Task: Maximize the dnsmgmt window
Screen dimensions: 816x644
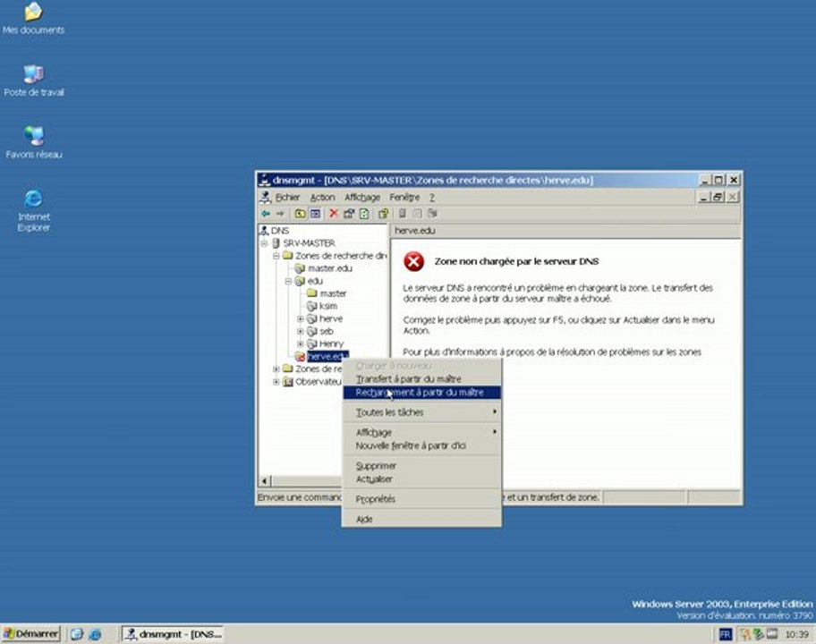Action: [x=718, y=180]
